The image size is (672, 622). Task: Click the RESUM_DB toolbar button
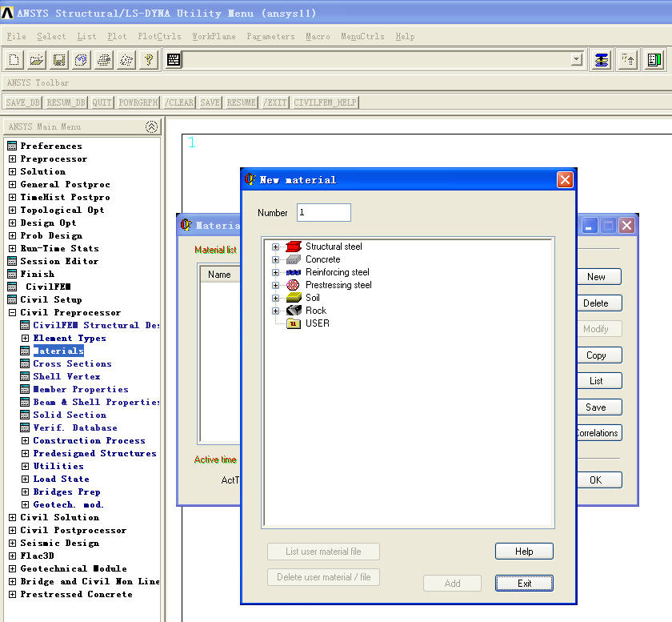pyautogui.click(x=66, y=102)
